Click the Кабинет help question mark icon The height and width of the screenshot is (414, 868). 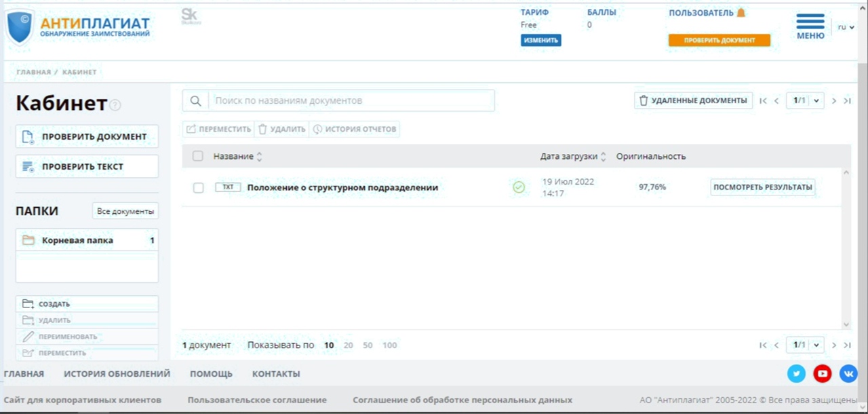[x=115, y=105]
